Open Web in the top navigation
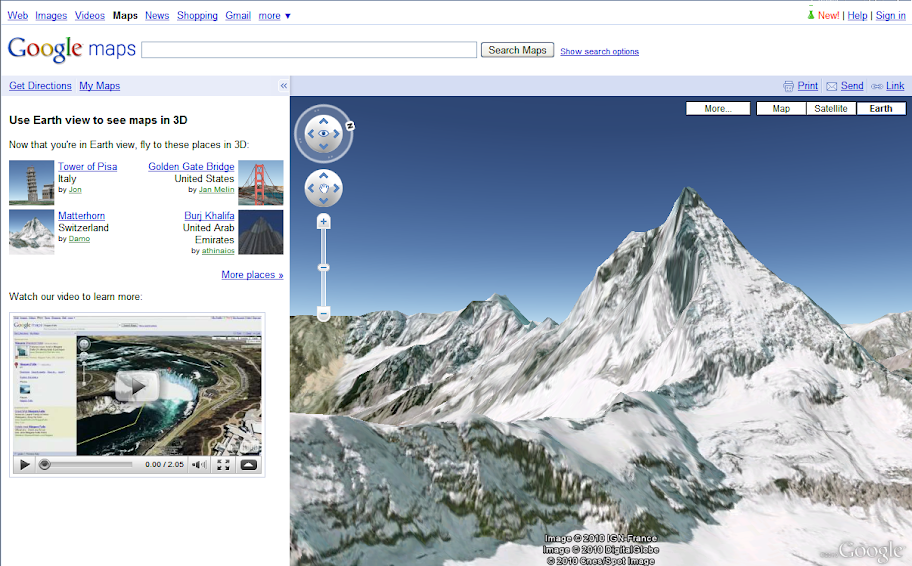Viewport: 912px width, 566px height. 17,16
